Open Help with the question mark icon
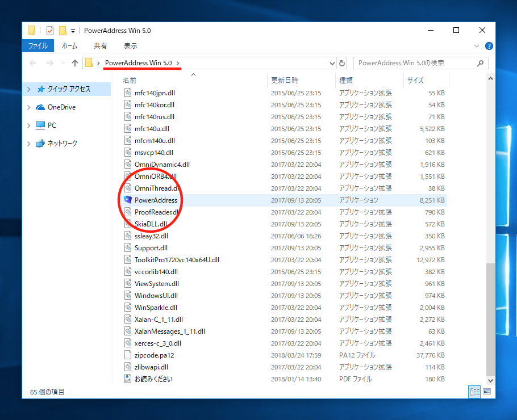517x420 pixels. point(489,46)
